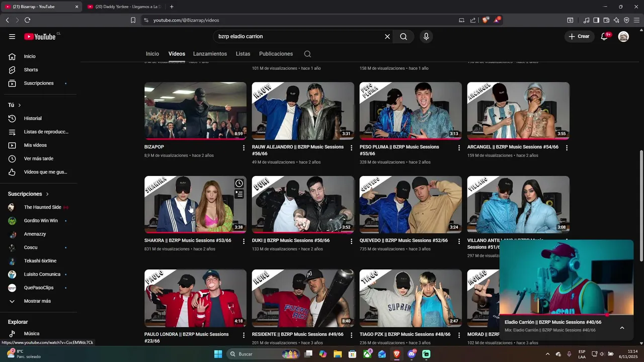Open the Brave Shields lion icon

485,20
